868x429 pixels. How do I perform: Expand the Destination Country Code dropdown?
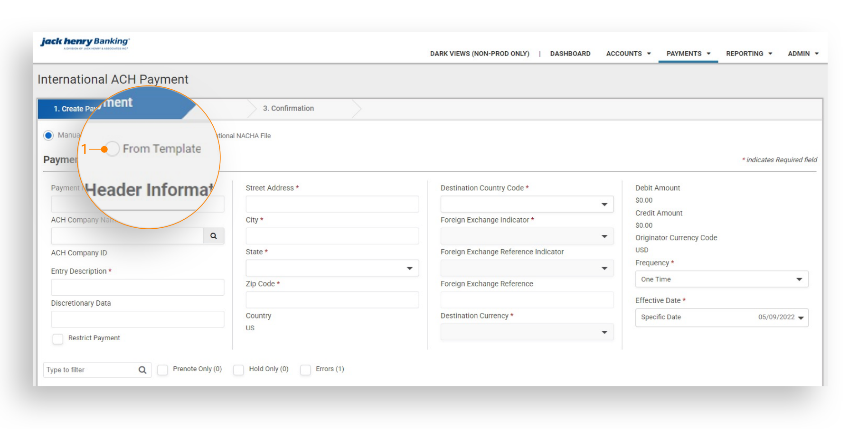click(527, 204)
